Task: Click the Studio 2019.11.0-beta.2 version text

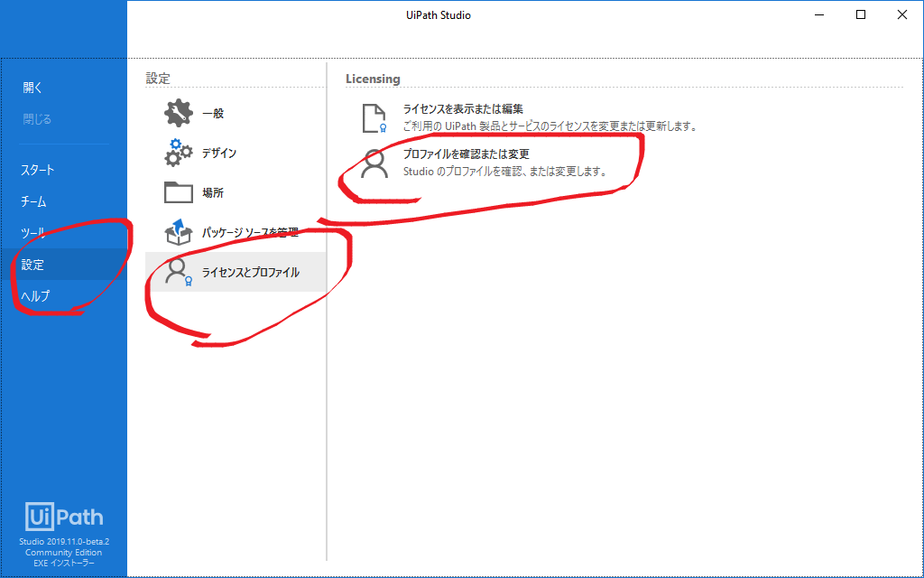Action: [x=64, y=542]
